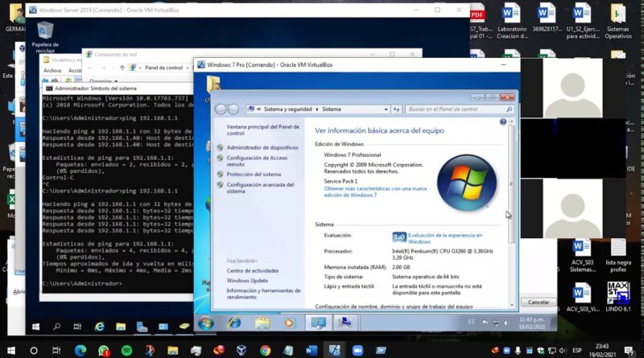The image size is (644, 358).
Task: Open Windows Update link
Action: 247,281
